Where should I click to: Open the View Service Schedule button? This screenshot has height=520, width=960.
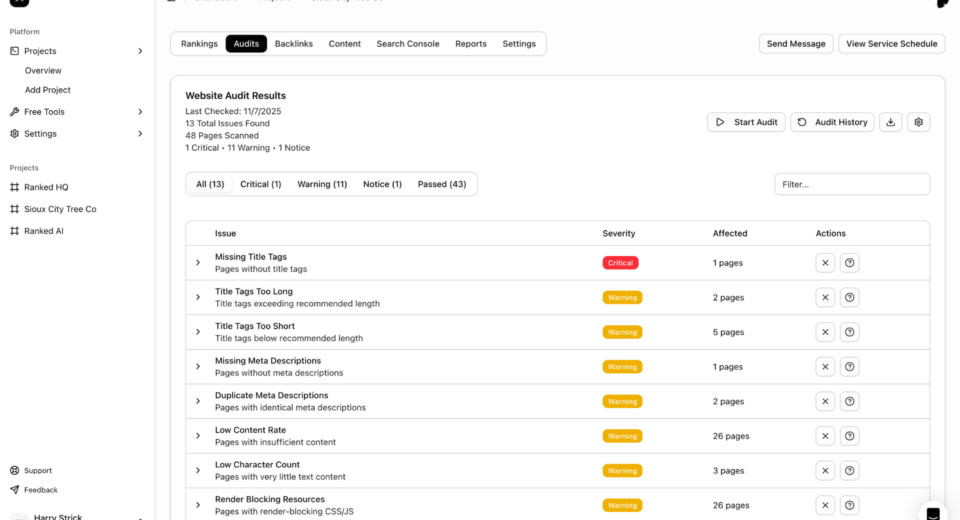tap(891, 44)
